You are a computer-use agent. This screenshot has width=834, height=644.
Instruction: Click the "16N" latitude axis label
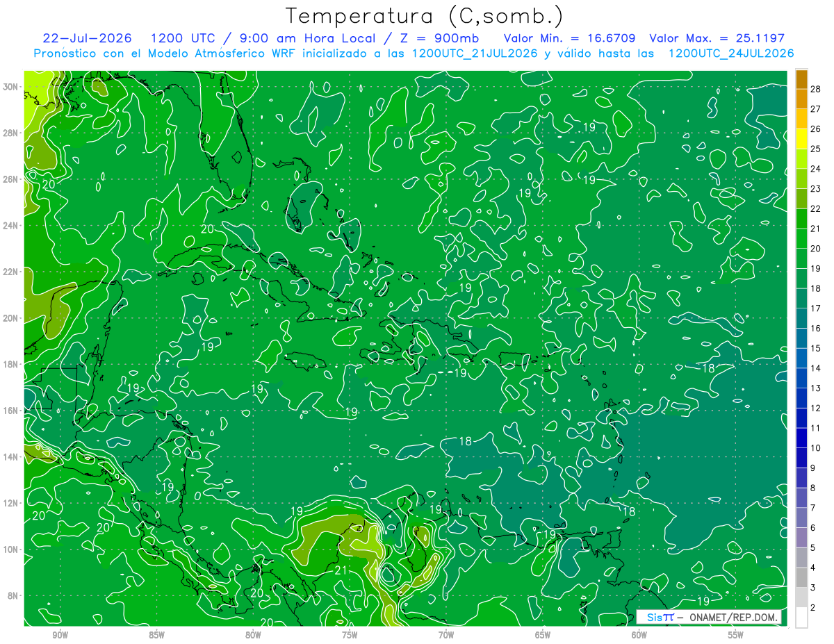coord(12,411)
